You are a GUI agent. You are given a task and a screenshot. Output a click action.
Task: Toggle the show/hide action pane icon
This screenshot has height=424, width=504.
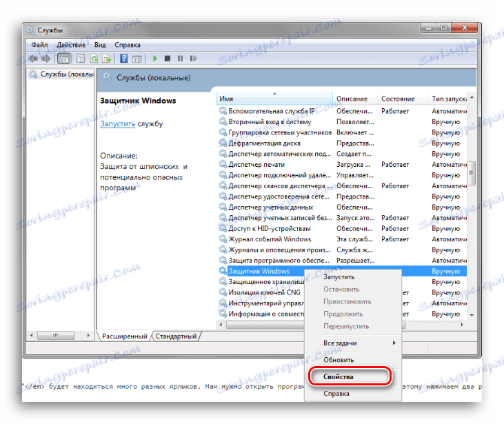137,59
